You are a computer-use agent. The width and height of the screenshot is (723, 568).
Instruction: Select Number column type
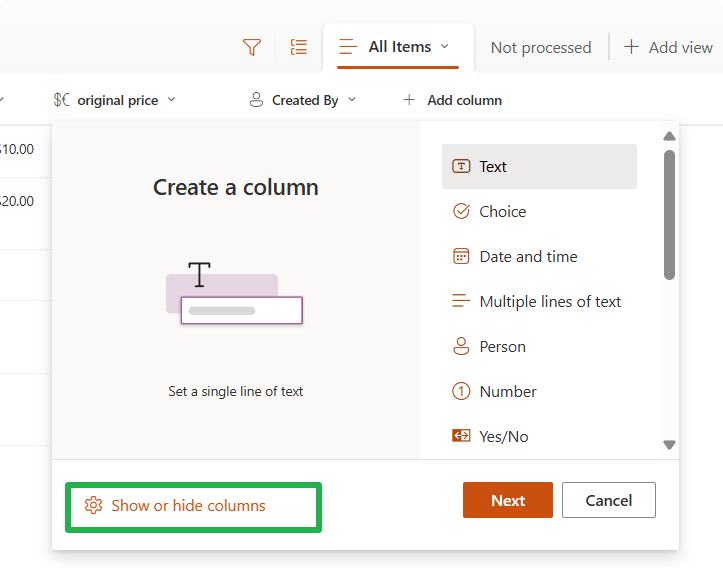click(539, 391)
